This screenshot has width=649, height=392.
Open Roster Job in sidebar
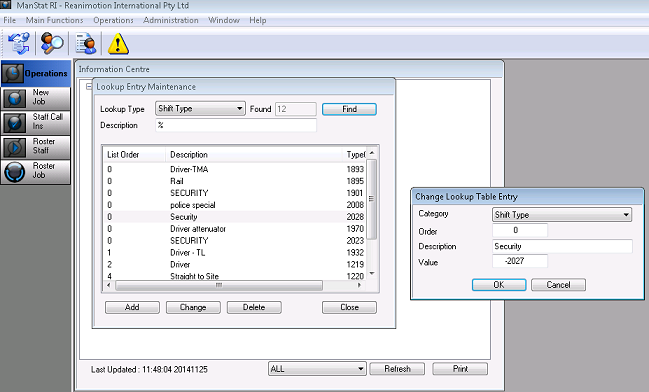(36, 171)
